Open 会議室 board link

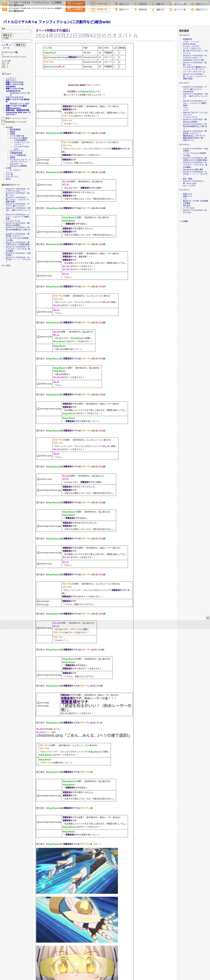[x=13, y=134]
